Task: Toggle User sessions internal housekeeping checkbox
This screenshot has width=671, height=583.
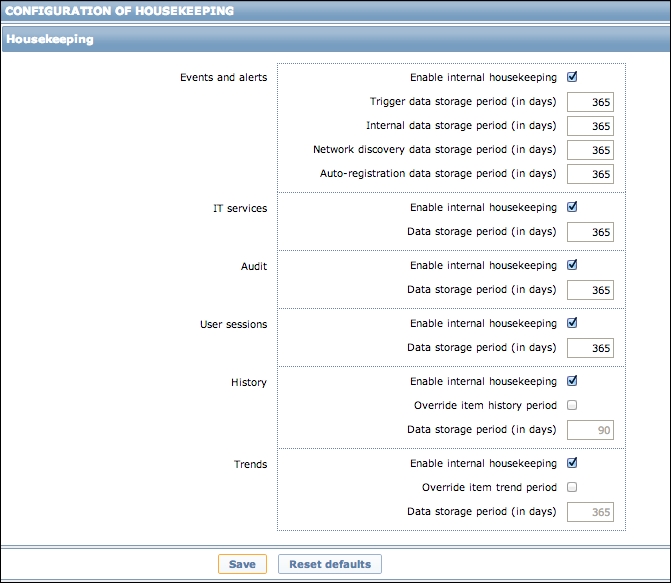Action: click(572, 324)
